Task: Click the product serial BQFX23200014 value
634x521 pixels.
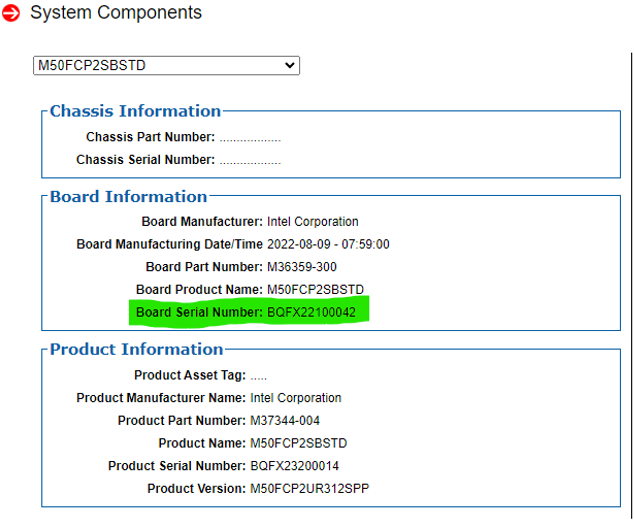Action: [x=294, y=466]
